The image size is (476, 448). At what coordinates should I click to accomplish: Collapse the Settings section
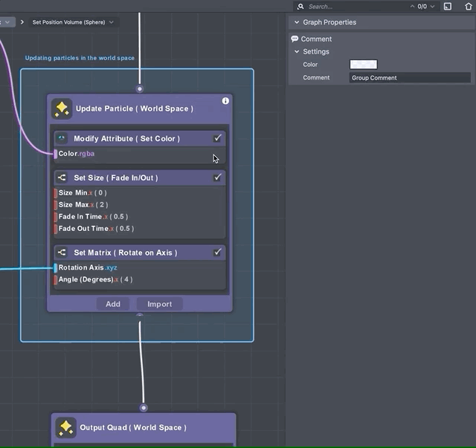pyautogui.click(x=297, y=51)
